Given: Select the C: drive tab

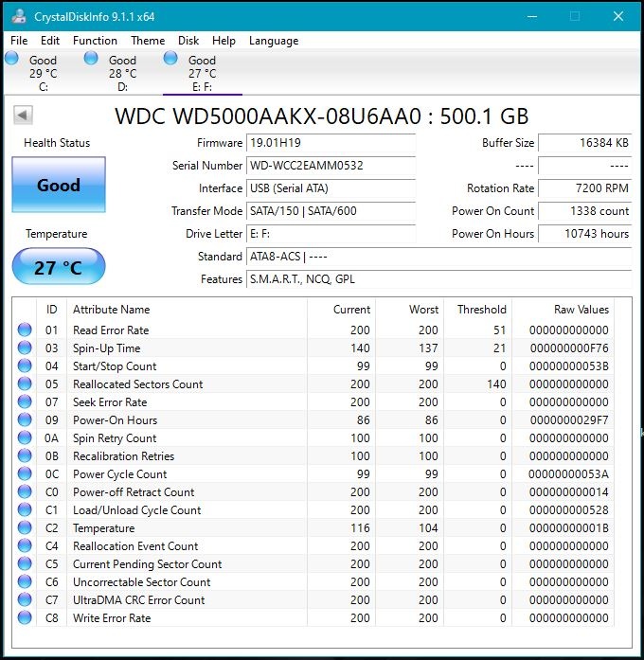Looking at the screenshot, I should (43, 73).
